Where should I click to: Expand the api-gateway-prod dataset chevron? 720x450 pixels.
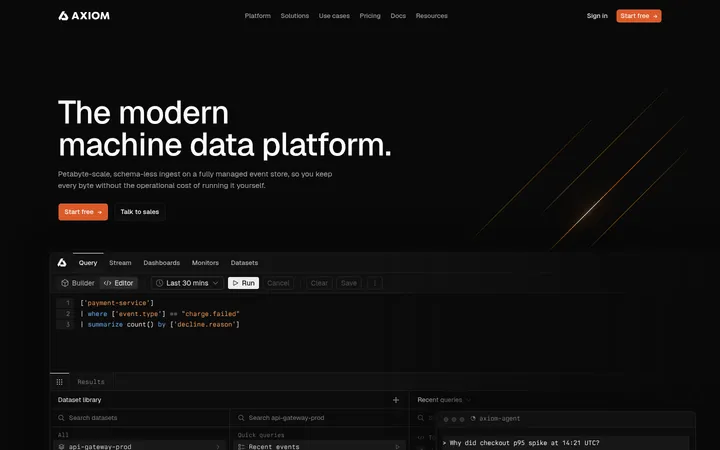pyautogui.click(x=218, y=446)
